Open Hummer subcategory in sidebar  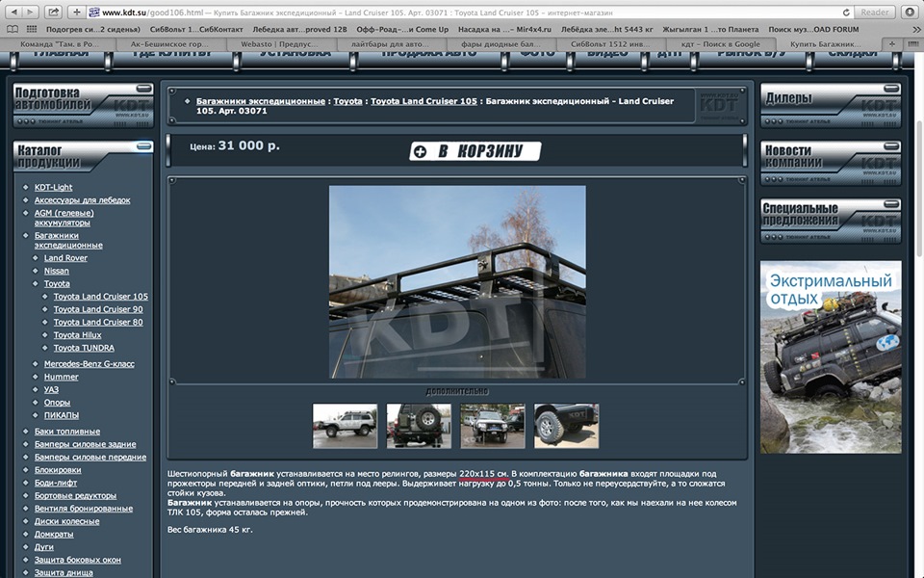(x=61, y=377)
